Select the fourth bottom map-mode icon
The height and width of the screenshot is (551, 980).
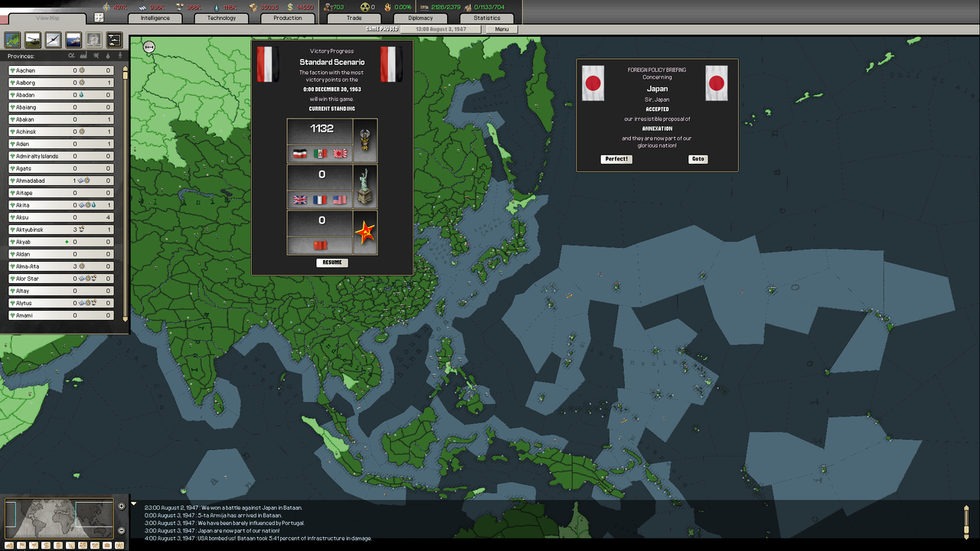coord(46,546)
